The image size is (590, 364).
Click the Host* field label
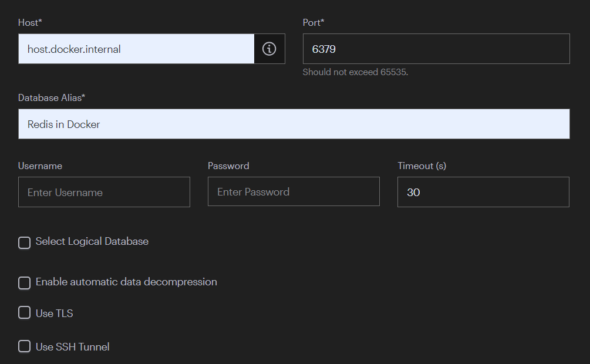pos(29,22)
